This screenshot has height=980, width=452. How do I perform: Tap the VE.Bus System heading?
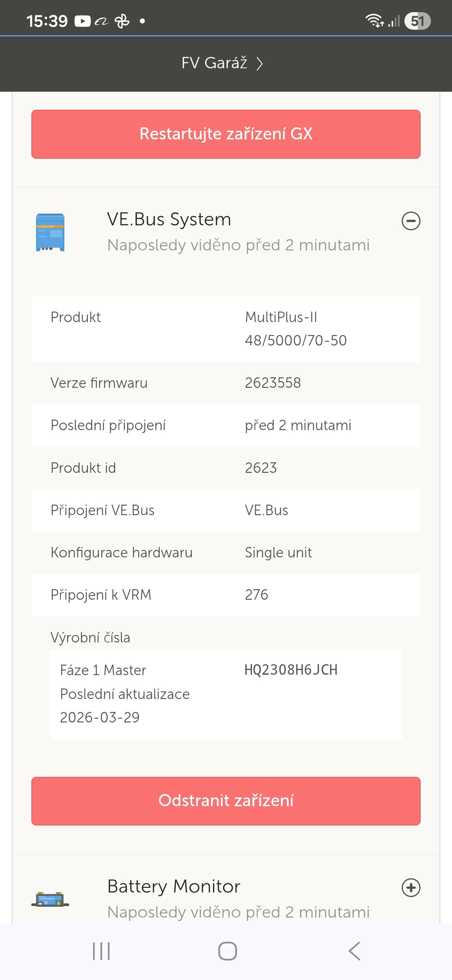169,219
